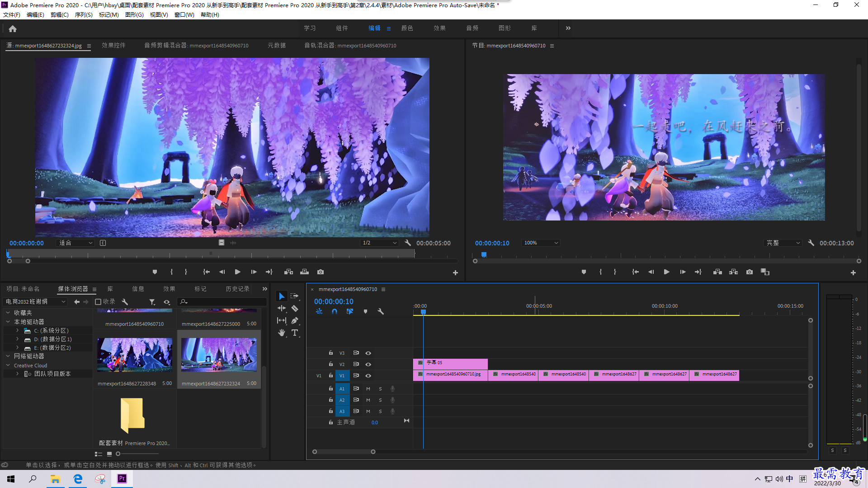Switch to 音频 workspace

click(472, 28)
